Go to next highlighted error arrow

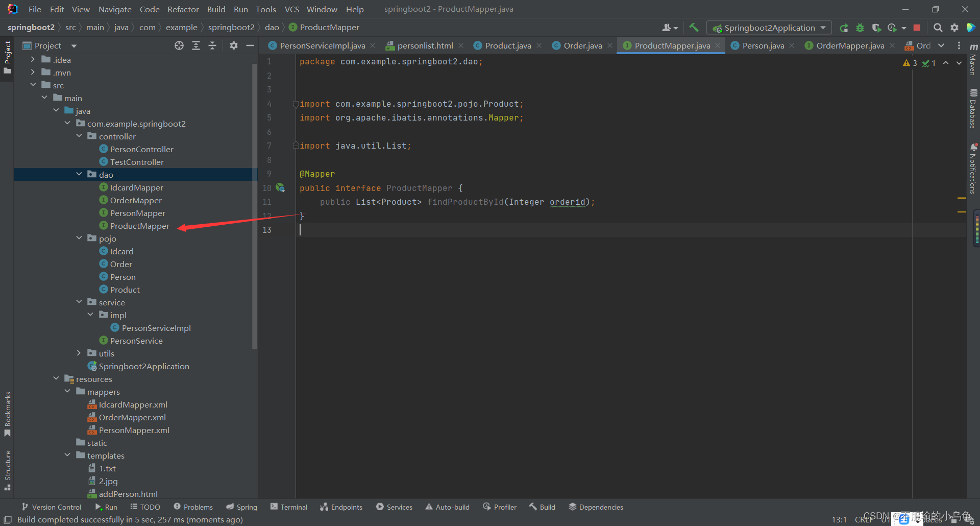coord(959,63)
